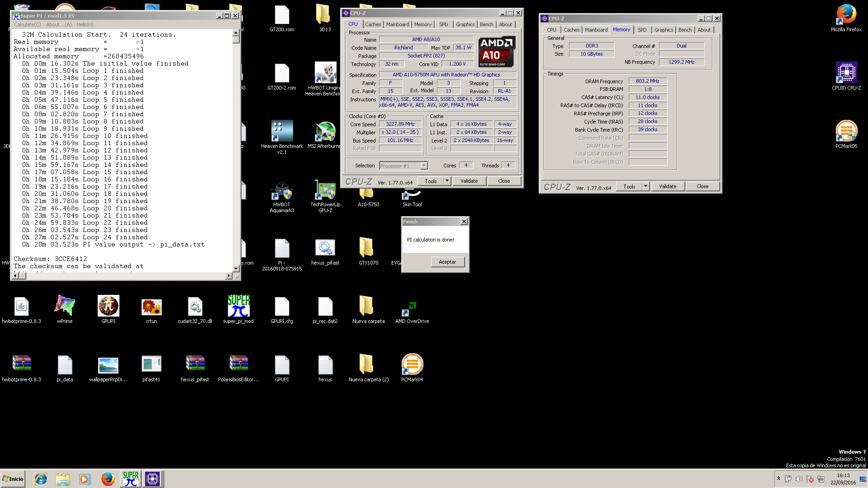Image resolution: width=868 pixels, height=488 pixels.
Task: Click Tools button in first CPU-Z window
Action: 431,181
